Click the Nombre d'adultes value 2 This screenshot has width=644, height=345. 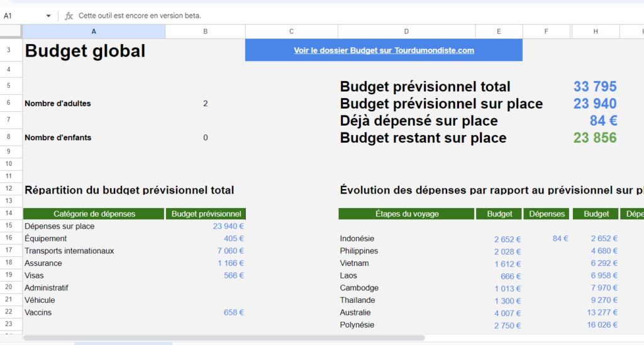205,104
